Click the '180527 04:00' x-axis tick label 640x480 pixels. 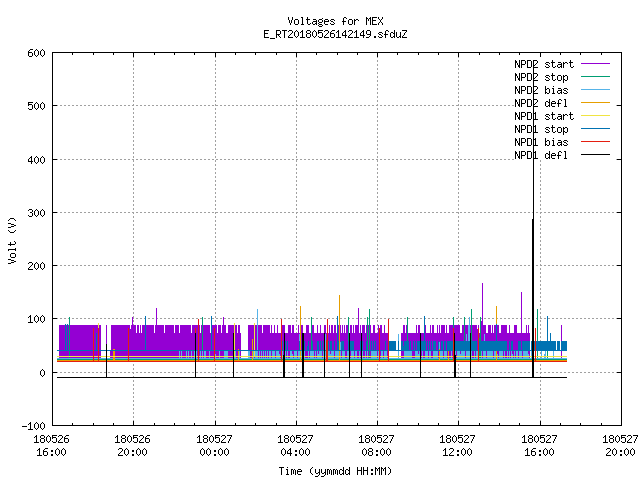click(x=296, y=446)
